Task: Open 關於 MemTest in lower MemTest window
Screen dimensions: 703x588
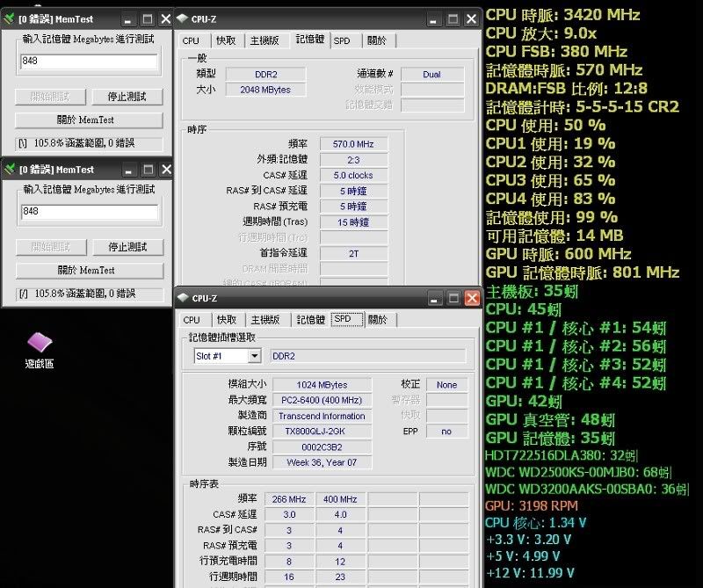Action: (90, 271)
